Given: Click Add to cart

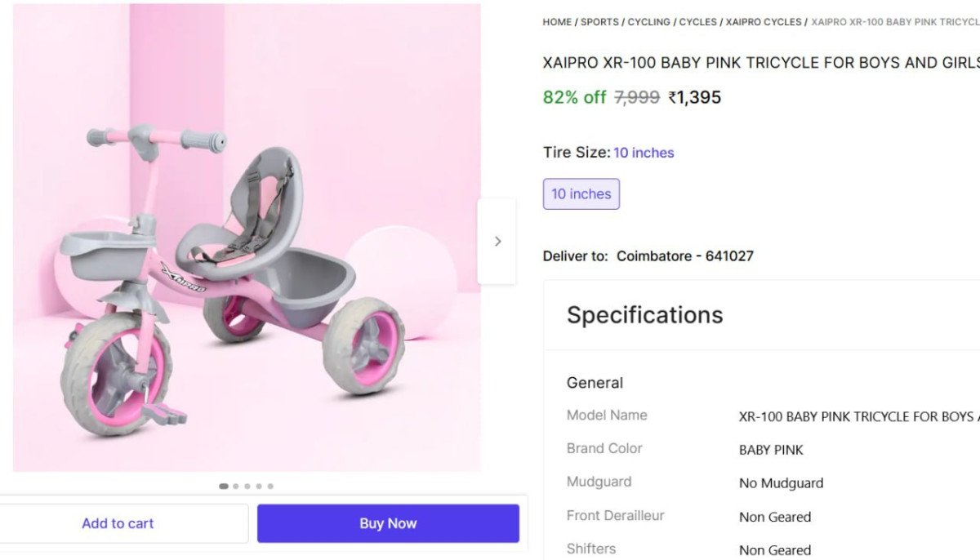Looking at the screenshot, I should [118, 522].
